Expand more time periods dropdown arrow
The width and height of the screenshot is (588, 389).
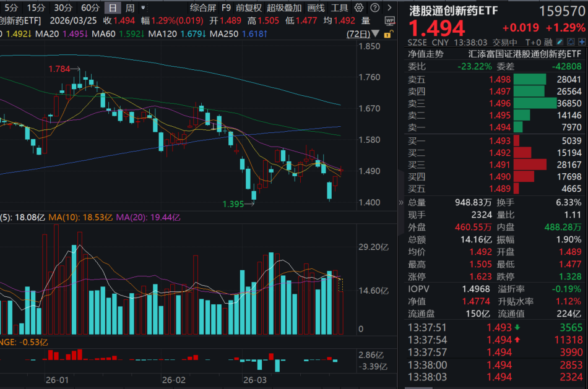coord(144,8)
